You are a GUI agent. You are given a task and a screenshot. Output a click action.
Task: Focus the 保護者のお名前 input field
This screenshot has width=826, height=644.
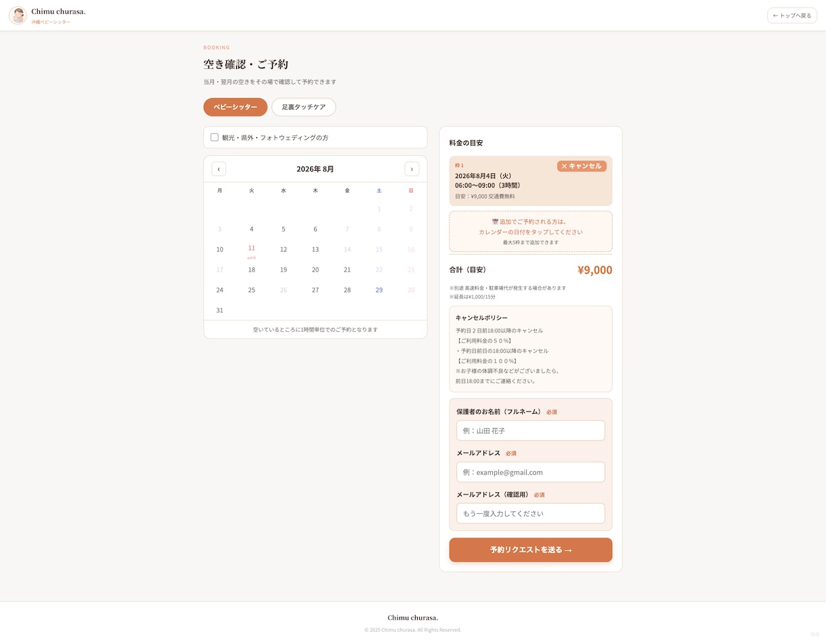pyautogui.click(x=531, y=431)
